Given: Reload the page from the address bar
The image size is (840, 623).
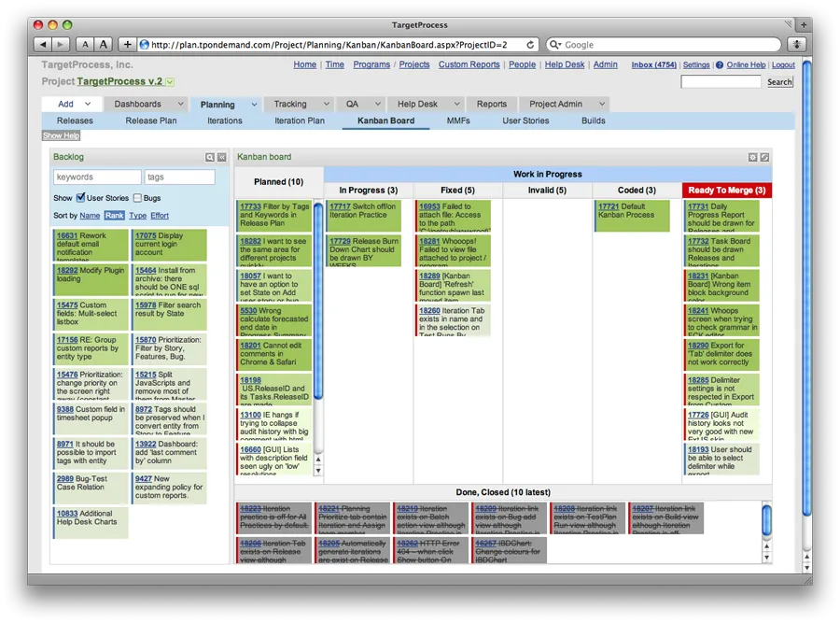Looking at the screenshot, I should tap(530, 45).
